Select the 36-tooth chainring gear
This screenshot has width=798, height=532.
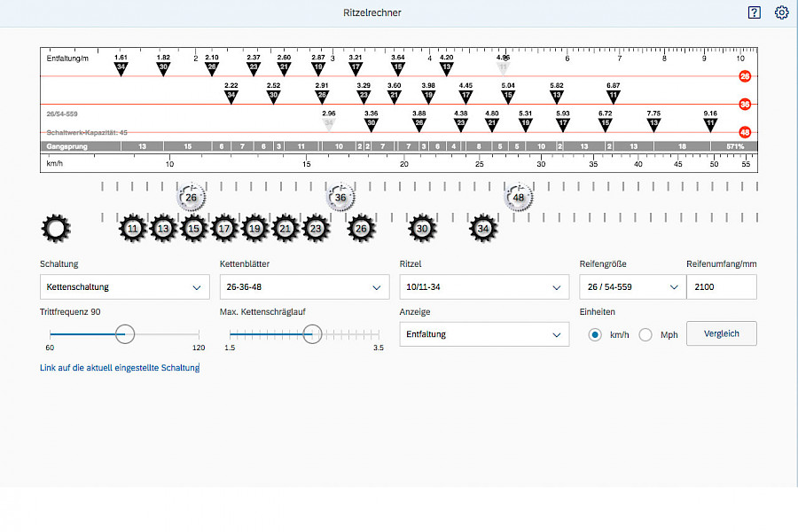(x=340, y=198)
